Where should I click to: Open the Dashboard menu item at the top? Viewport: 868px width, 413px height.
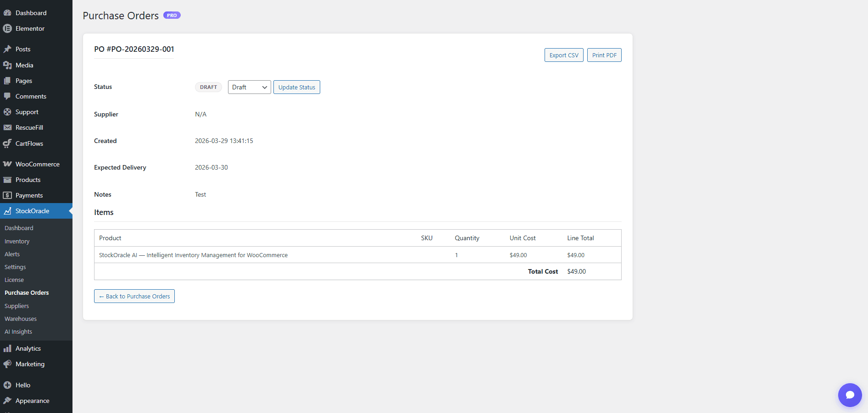pos(31,13)
